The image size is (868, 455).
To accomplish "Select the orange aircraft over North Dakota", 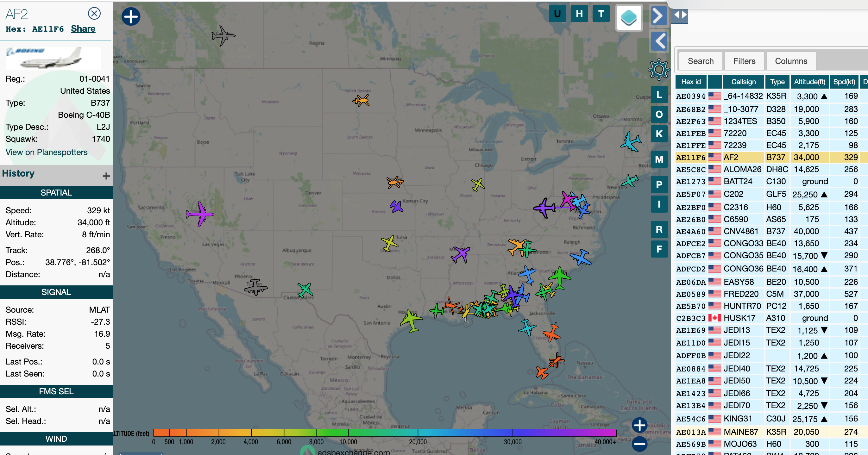I will pyautogui.click(x=361, y=100).
